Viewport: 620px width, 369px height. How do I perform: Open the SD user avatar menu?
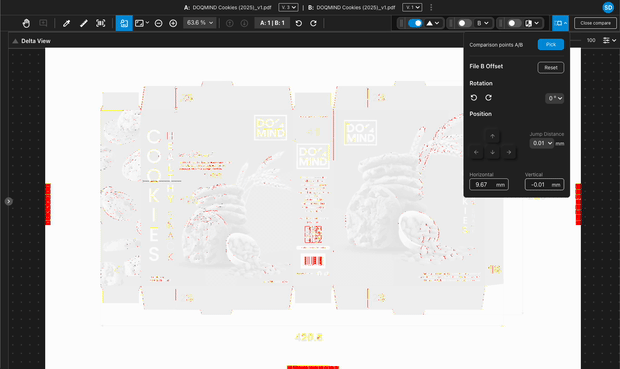click(x=608, y=7)
